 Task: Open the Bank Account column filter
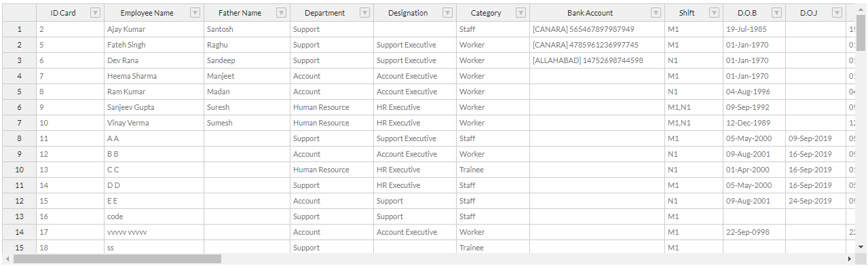click(656, 13)
